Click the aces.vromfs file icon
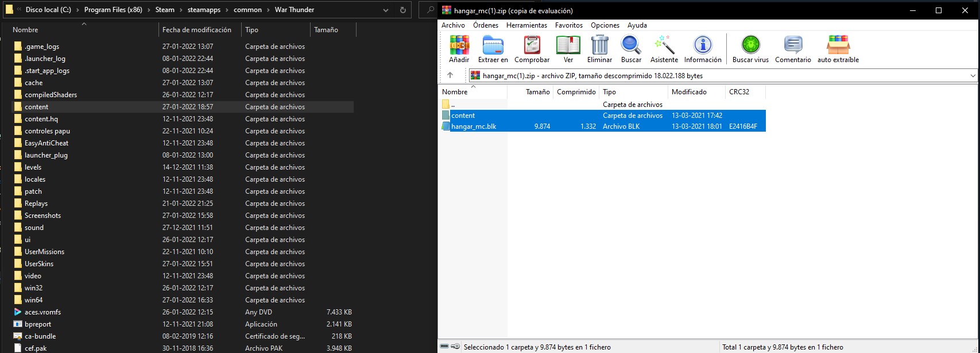Viewport: 980px width, 353px height. pyautogui.click(x=18, y=312)
